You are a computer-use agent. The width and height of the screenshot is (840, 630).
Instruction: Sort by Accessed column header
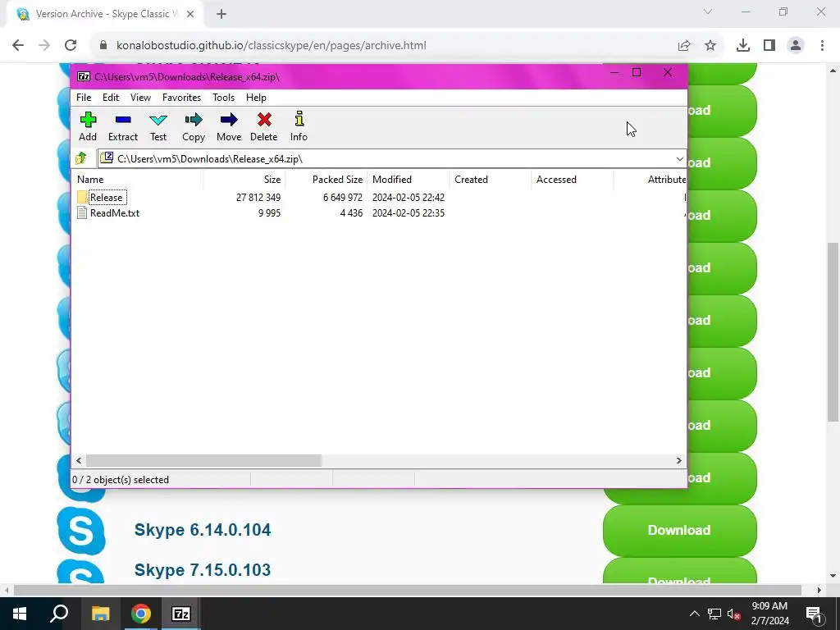click(x=572, y=180)
